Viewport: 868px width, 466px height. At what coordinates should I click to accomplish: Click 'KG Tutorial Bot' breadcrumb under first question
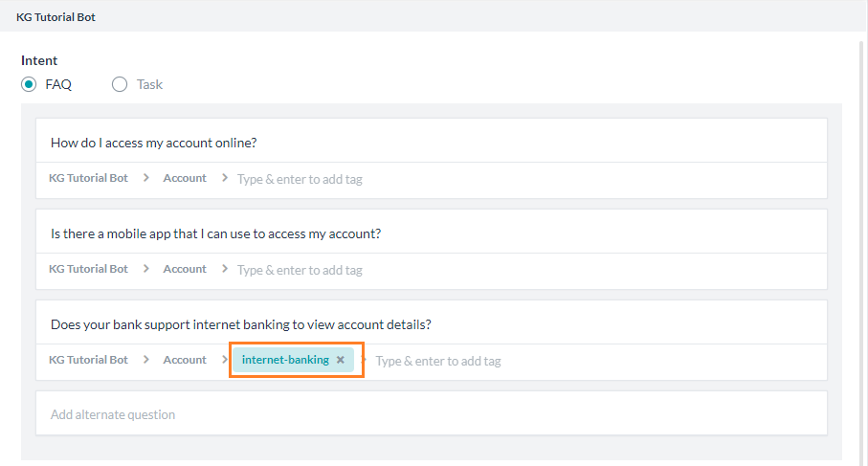click(88, 178)
